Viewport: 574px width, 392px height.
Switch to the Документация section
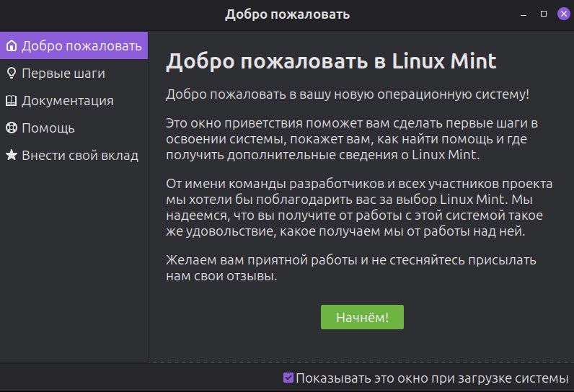74,101
